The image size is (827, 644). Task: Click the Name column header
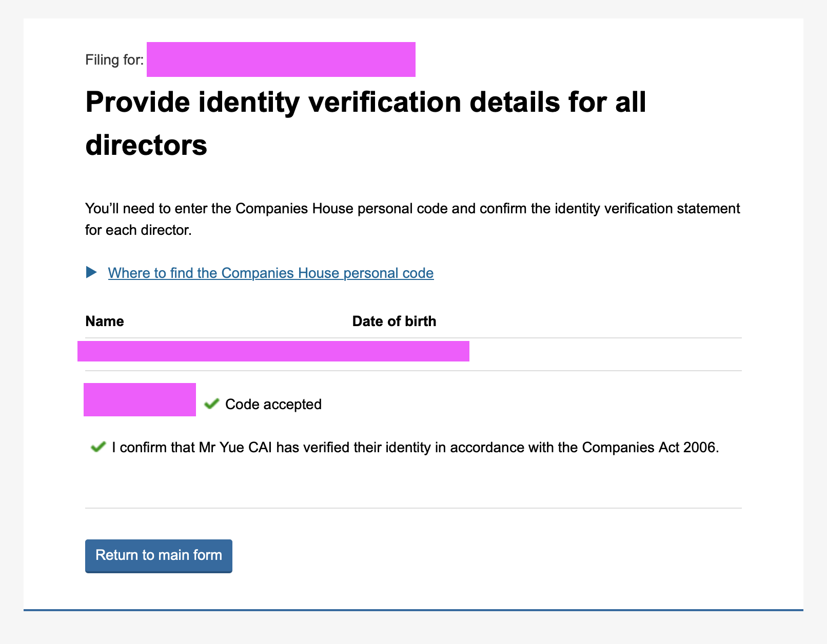point(105,321)
